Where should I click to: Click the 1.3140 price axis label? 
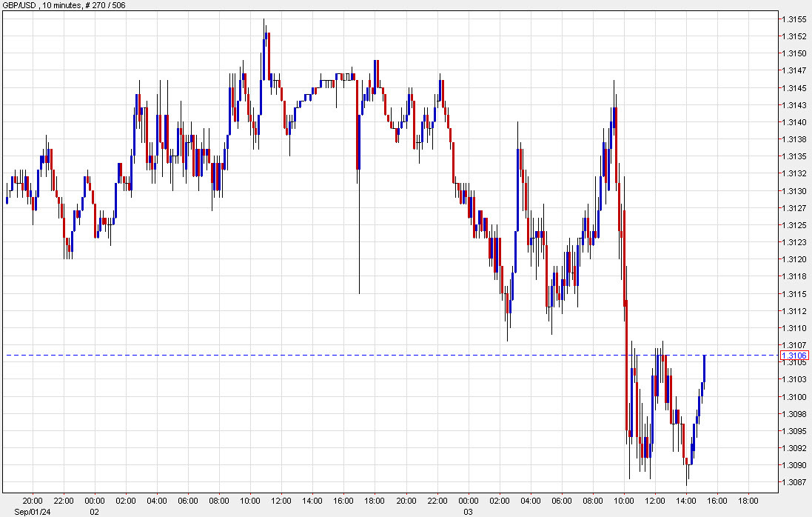794,122
